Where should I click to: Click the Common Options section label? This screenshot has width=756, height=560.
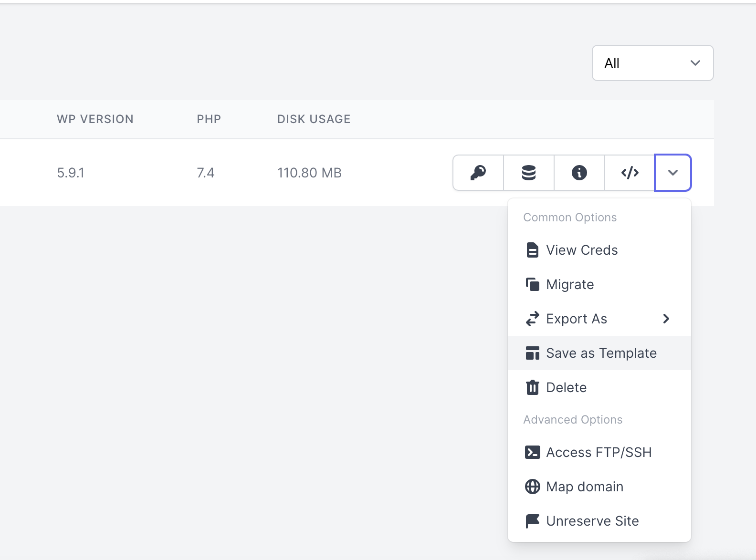pyautogui.click(x=570, y=218)
